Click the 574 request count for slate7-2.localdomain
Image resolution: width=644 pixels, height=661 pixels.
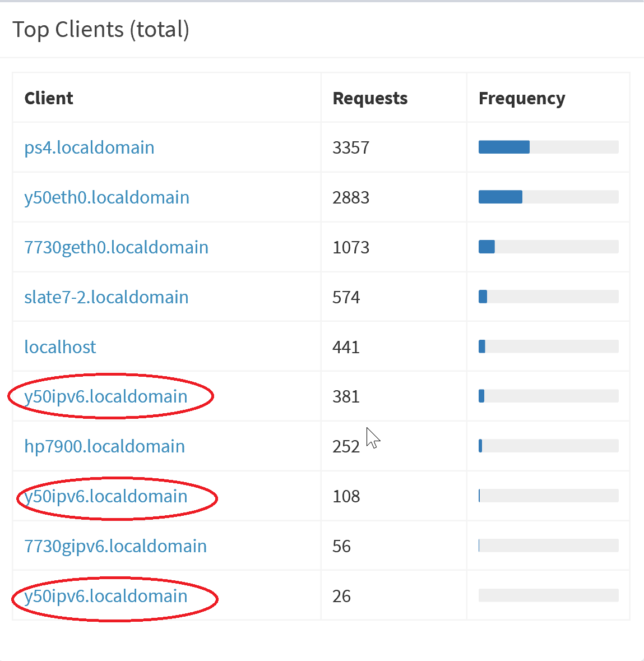346,297
